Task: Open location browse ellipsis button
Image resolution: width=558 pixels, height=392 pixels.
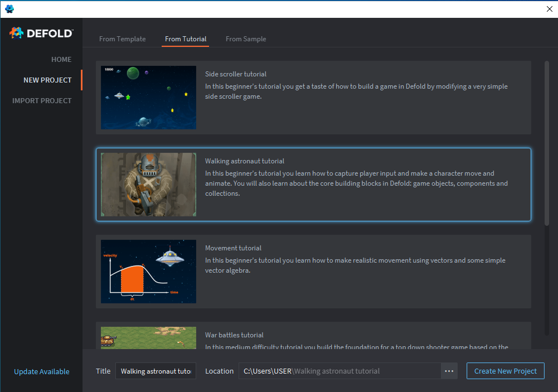Action: [449, 371]
